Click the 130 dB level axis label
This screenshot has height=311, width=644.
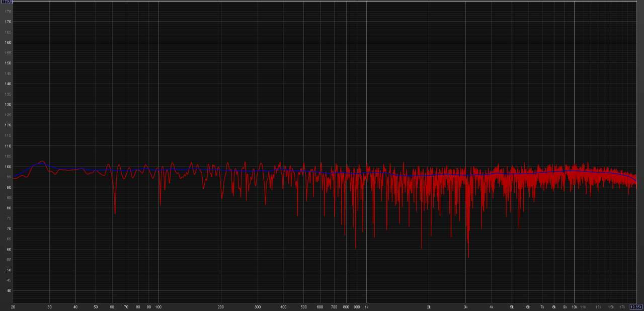(x=8, y=105)
